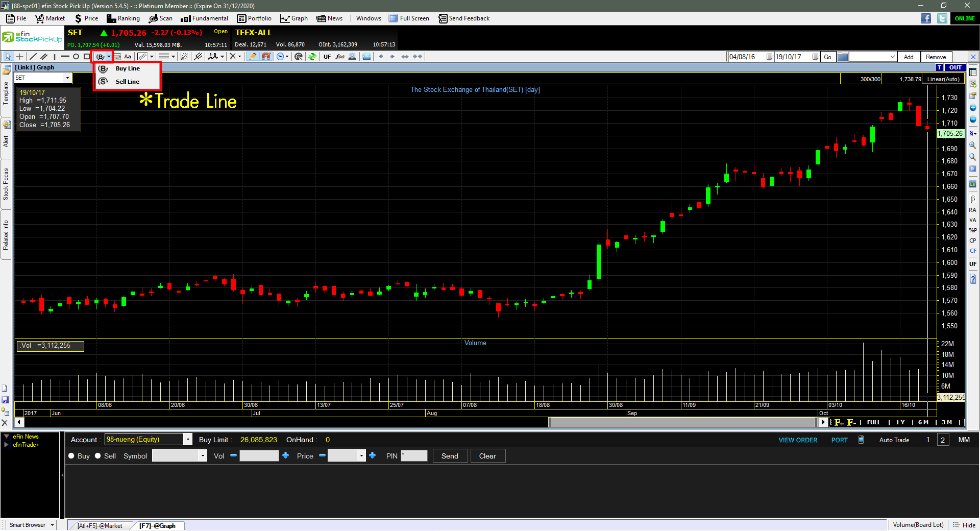Open the SET symbol dropdown
This screenshot has height=531, width=980.
click(x=67, y=78)
